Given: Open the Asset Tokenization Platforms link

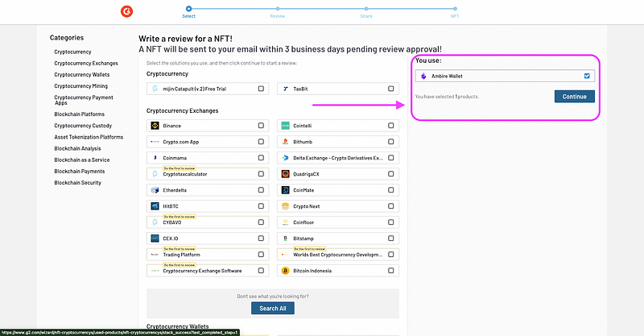Looking at the screenshot, I should coord(89,137).
